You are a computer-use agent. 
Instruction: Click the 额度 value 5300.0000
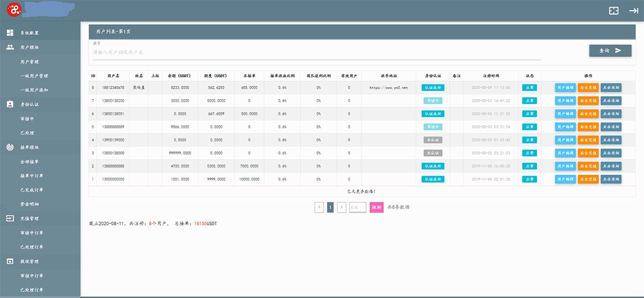pos(216,166)
